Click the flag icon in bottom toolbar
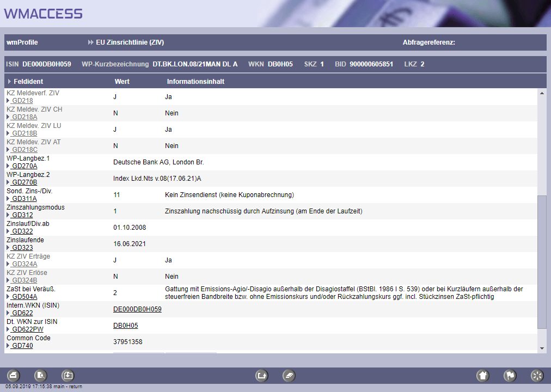551x392 pixels. (x=510, y=375)
